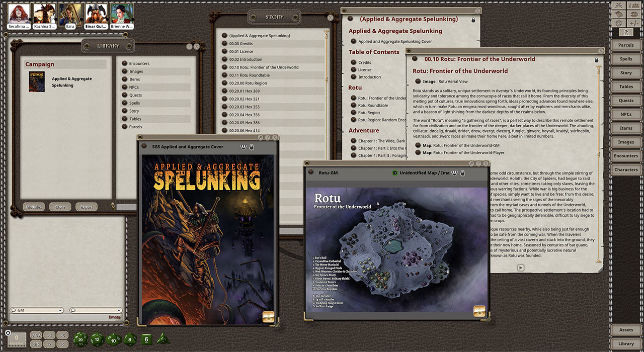Viewport: 644px width, 352px height.
Task: Click the Modules button in the Library window
Action: (34, 206)
